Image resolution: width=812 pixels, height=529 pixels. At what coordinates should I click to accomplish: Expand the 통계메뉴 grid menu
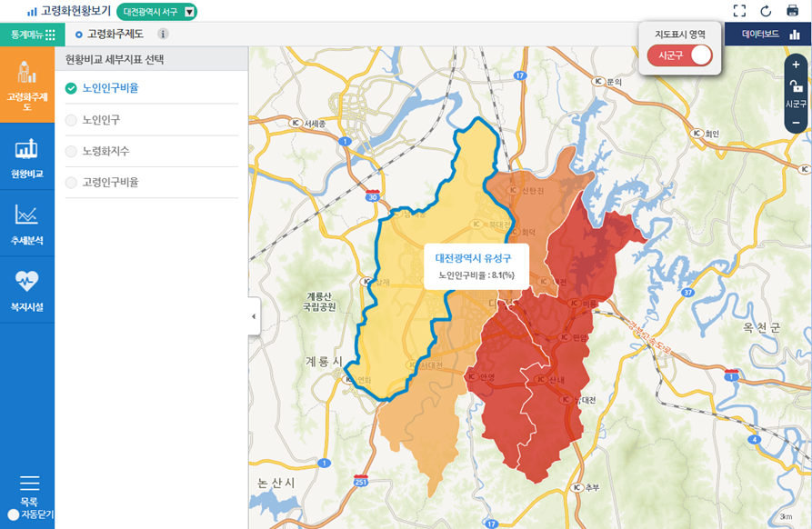33,35
